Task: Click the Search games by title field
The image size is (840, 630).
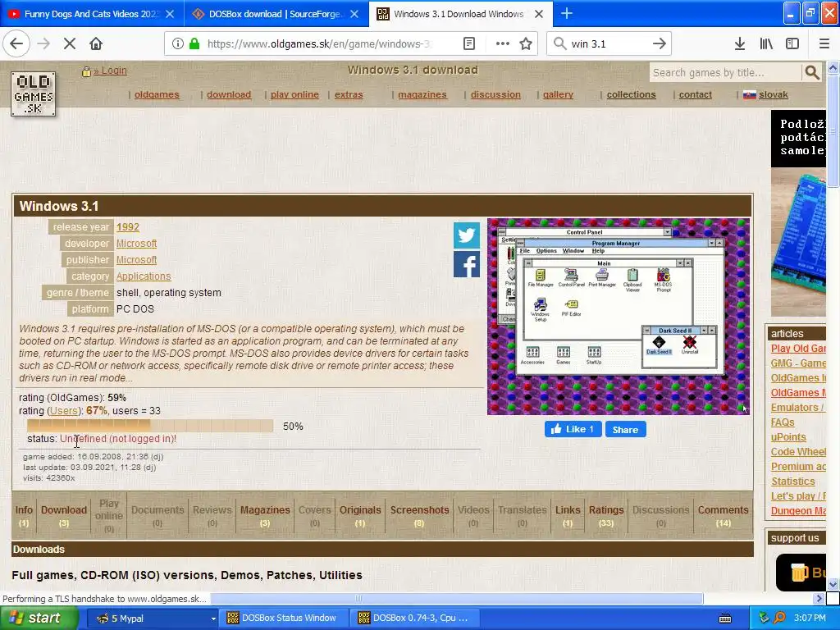Action: click(x=726, y=72)
